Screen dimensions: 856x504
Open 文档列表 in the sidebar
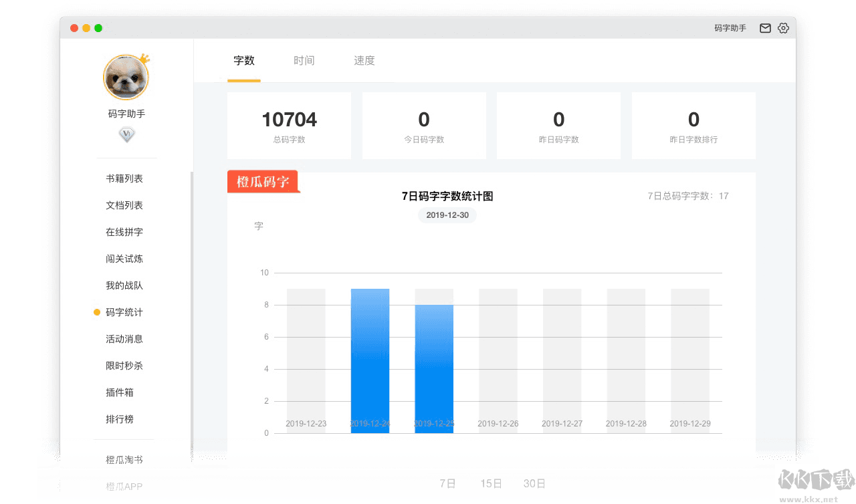[124, 205]
